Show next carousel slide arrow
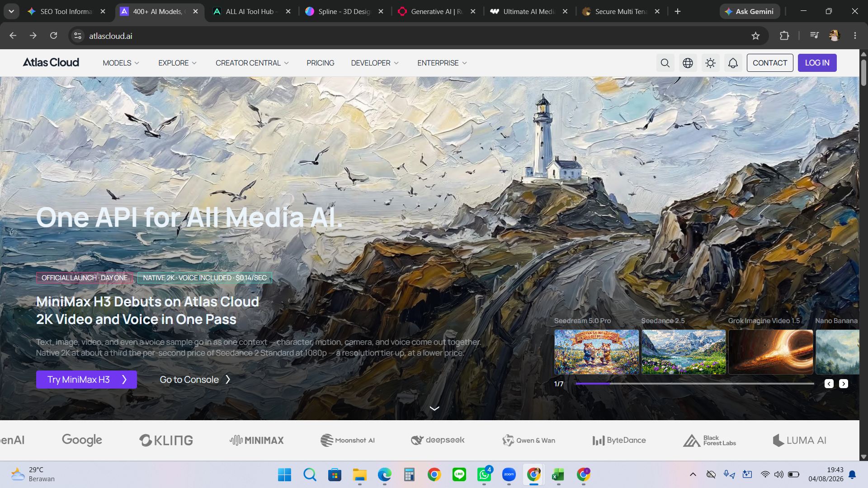868x488 pixels. click(844, 384)
